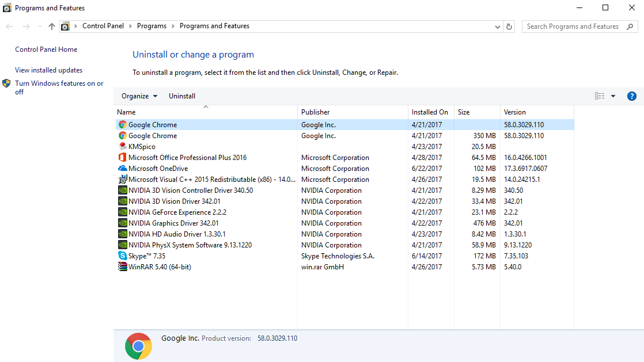Click the forward navigation arrow

26,26
